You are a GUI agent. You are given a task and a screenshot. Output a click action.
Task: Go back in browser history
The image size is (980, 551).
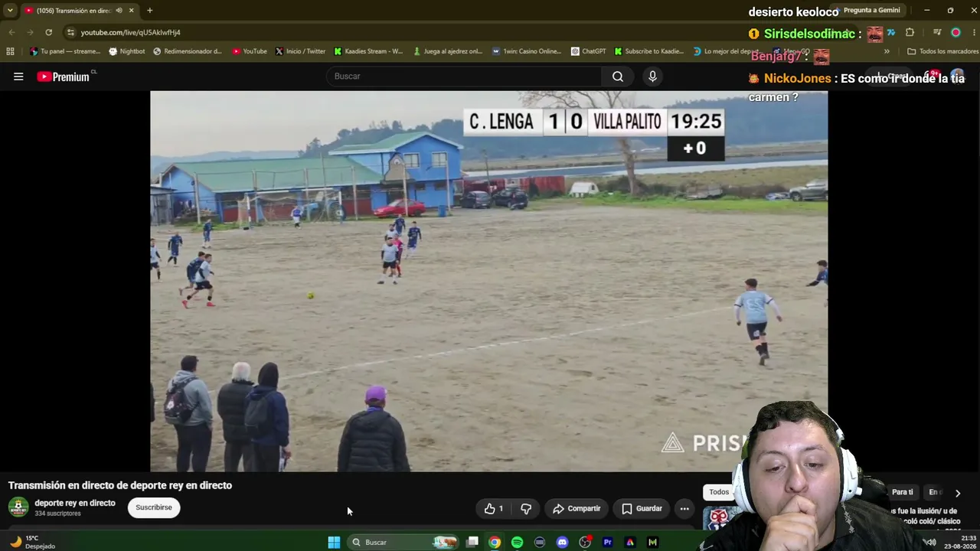point(11,32)
